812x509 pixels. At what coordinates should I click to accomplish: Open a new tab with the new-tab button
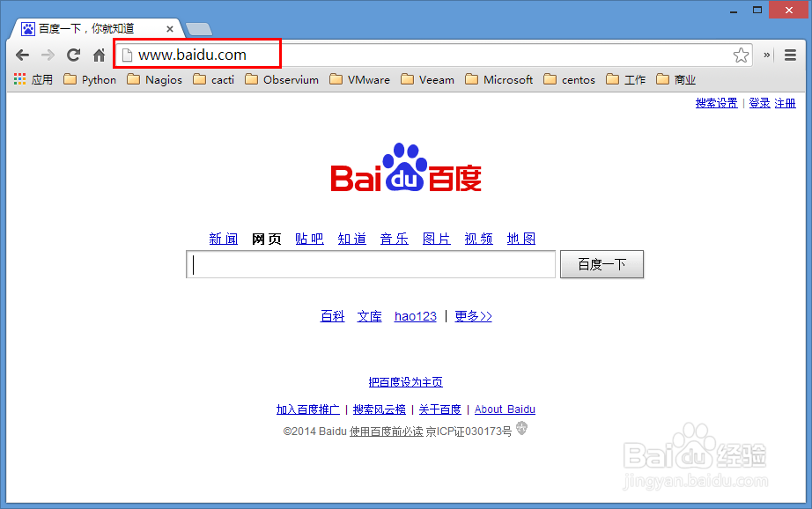[199, 29]
